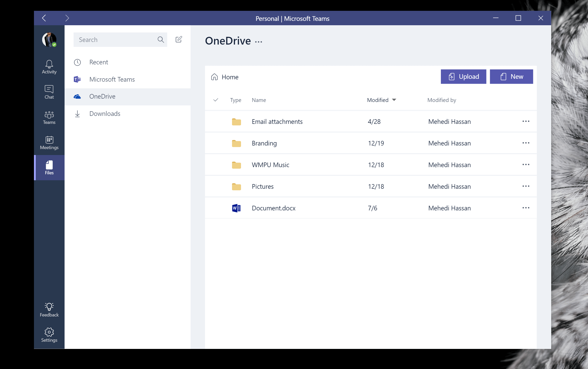Click Upload button to add files
This screenshot has width=588, height=369.
point(464,76)
